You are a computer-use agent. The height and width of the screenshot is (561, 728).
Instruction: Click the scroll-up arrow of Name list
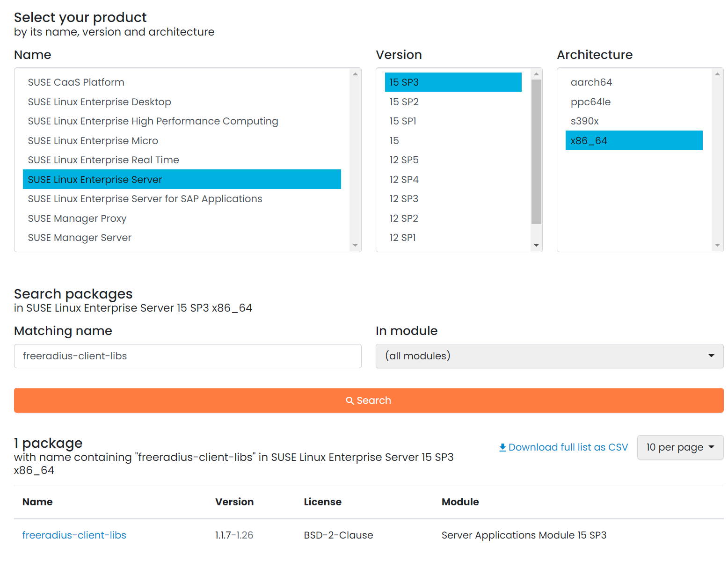click(355, 74)
